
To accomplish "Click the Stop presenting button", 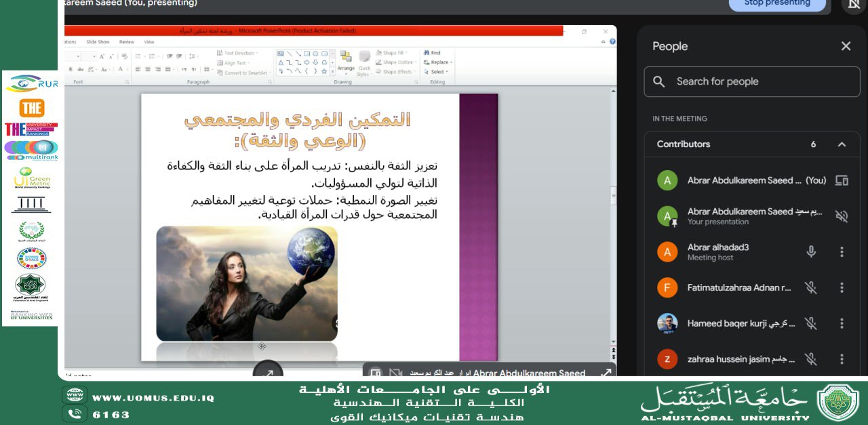I will pos(776,3).
